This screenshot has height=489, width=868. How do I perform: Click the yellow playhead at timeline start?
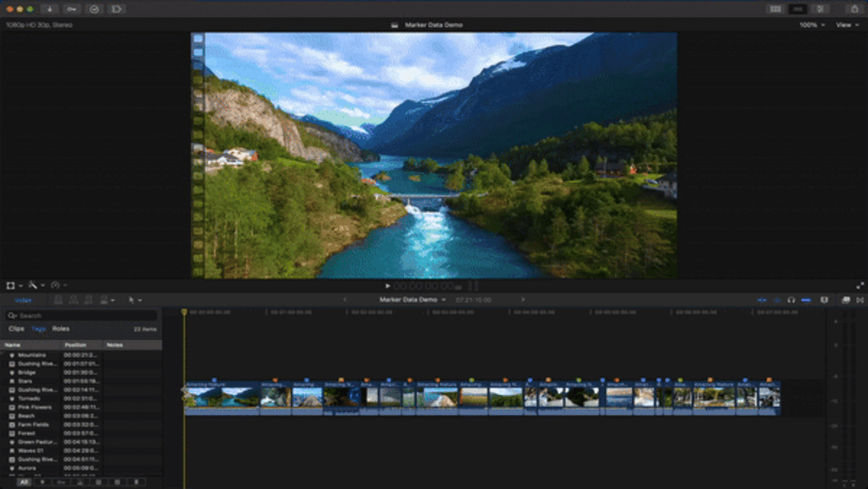click(184, 313)
